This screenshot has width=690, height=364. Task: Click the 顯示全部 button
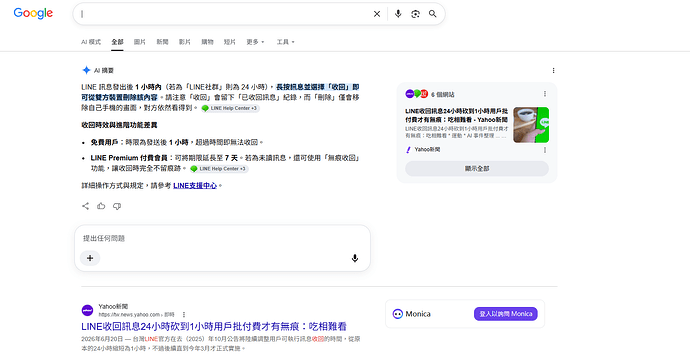pyautogui.click(x=477, y=169)
